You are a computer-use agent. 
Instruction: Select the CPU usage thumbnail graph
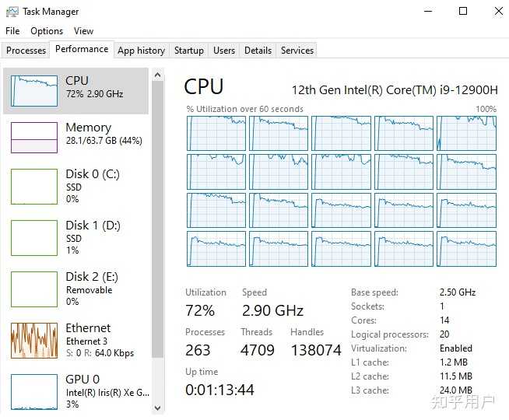[x=34, y=91]
